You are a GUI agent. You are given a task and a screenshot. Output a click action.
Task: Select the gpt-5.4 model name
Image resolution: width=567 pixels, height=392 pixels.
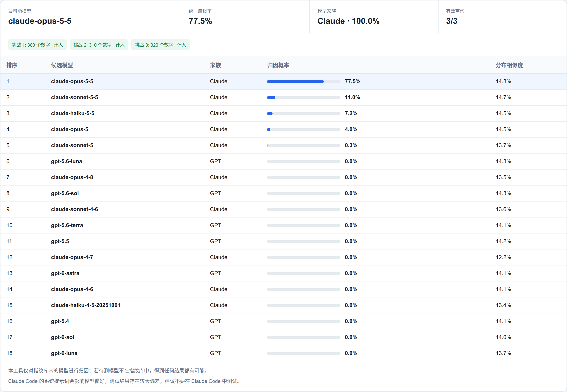[x=60, y=321]
